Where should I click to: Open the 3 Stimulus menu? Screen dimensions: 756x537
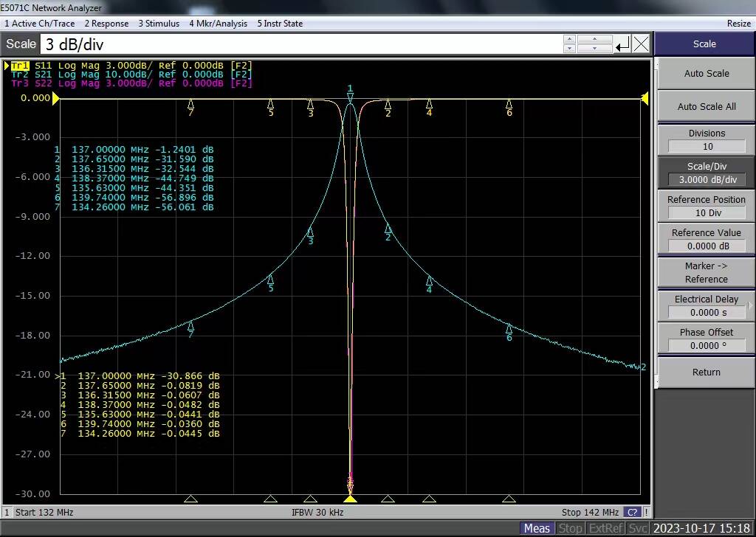(157, 23)
